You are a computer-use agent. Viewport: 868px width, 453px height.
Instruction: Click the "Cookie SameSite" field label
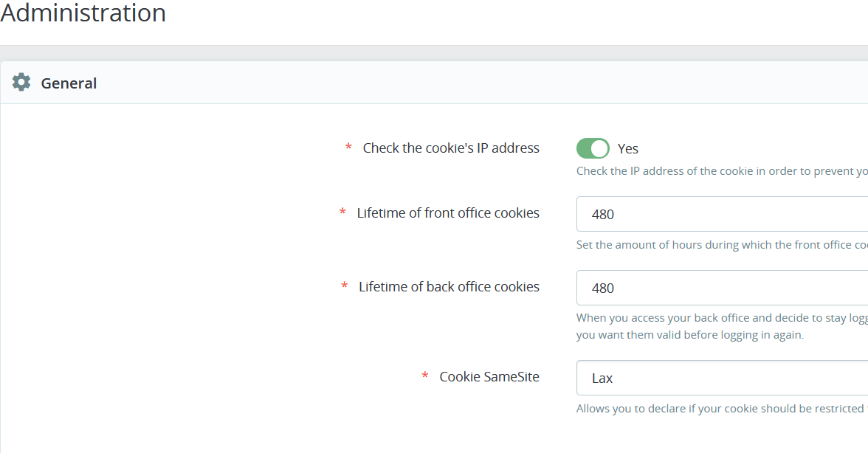coord(489,377)
